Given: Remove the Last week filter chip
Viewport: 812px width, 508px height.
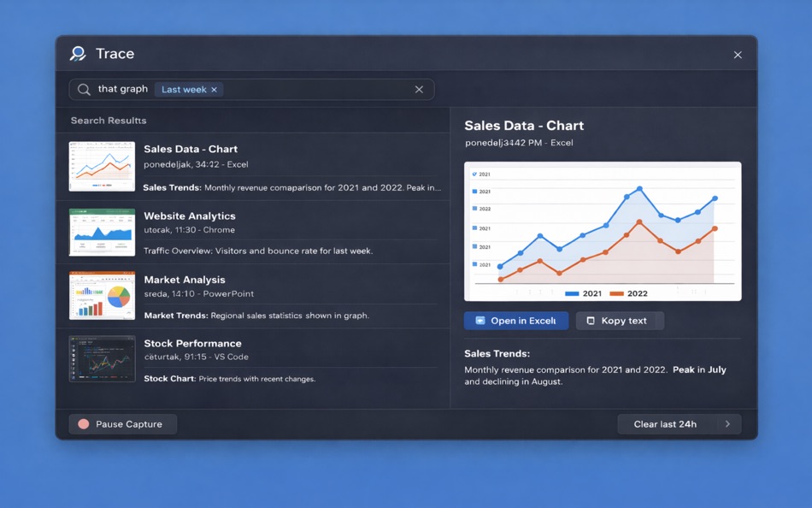Looking at the screenshot, I should [214, 90].
